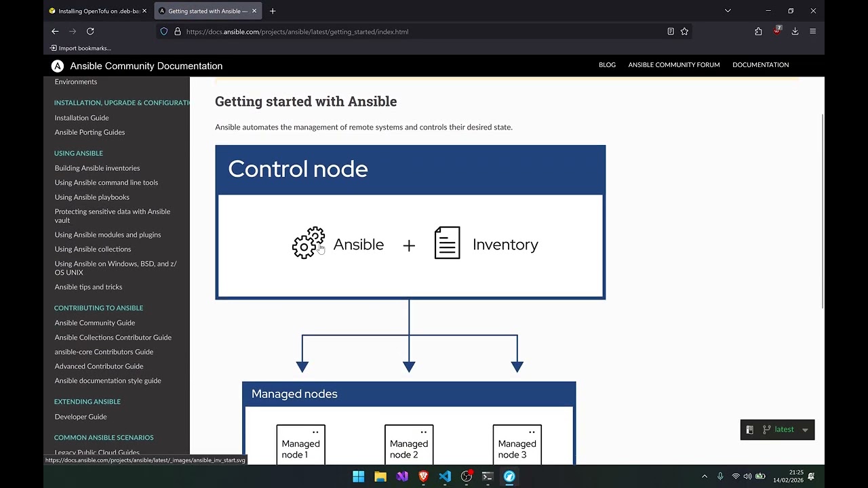Open Ansible documentation style guide link

108,381
